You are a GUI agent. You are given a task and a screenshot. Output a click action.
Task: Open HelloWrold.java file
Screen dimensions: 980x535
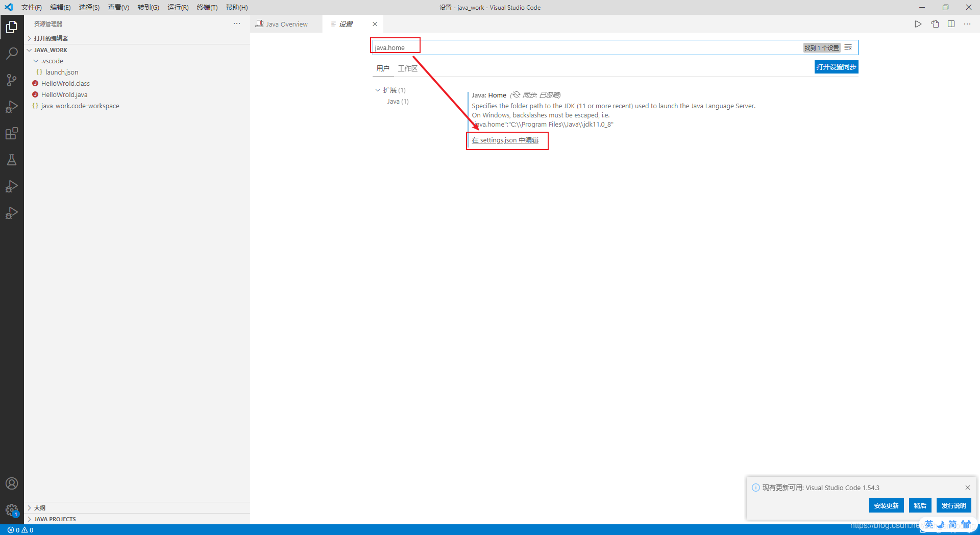[64, 94]
